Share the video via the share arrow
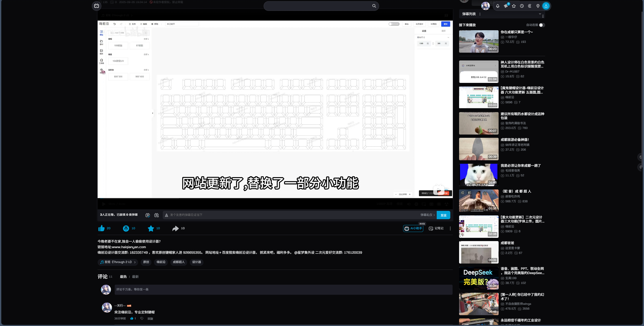 pos(175,228)
